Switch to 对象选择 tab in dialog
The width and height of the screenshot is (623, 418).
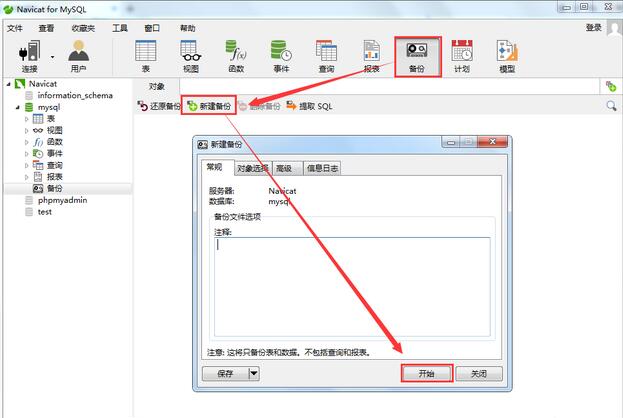pos(253,168)
